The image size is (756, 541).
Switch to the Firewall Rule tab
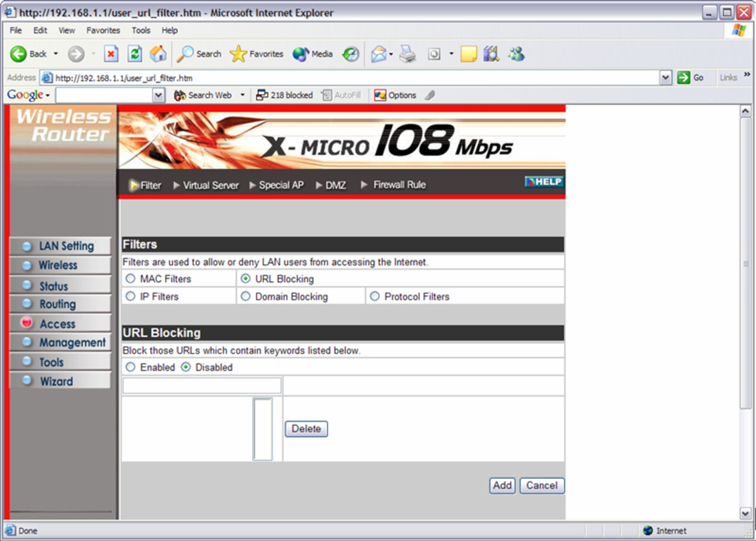coord(393,185)
